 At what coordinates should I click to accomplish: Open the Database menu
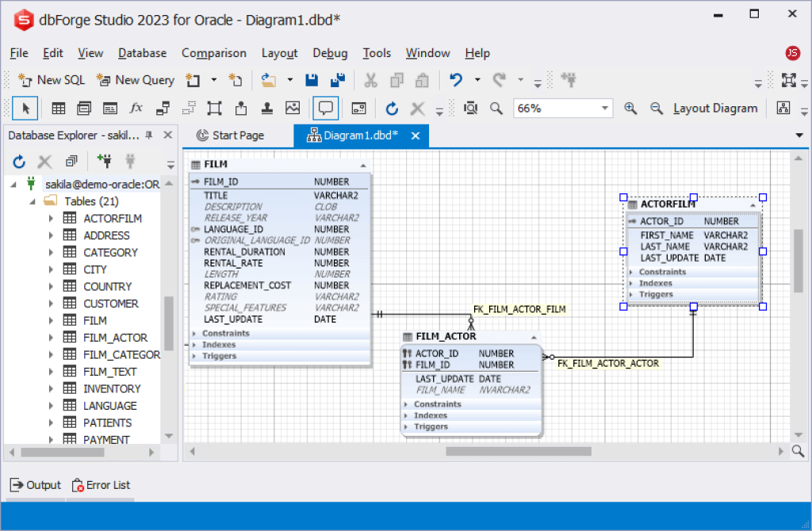point(142,53)
